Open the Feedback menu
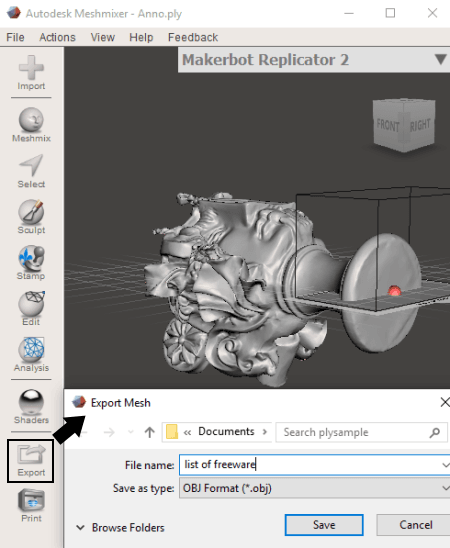450x548 pixels. coord(193,37)
